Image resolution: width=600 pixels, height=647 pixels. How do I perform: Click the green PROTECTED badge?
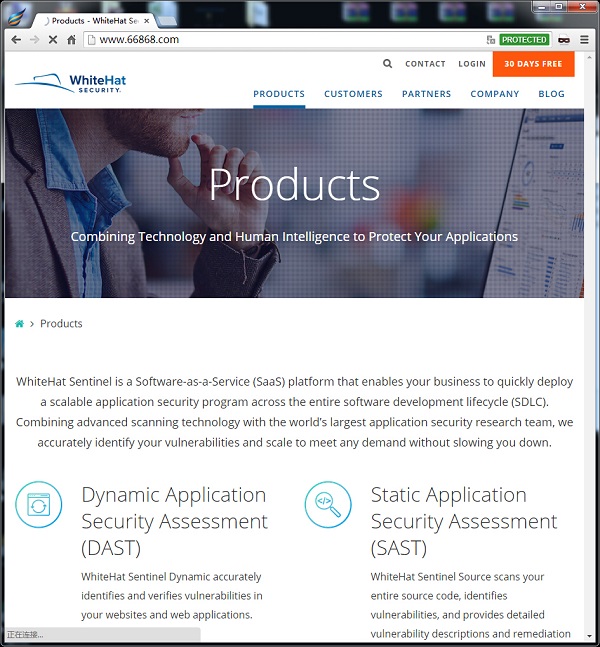[x=524, y=40]
